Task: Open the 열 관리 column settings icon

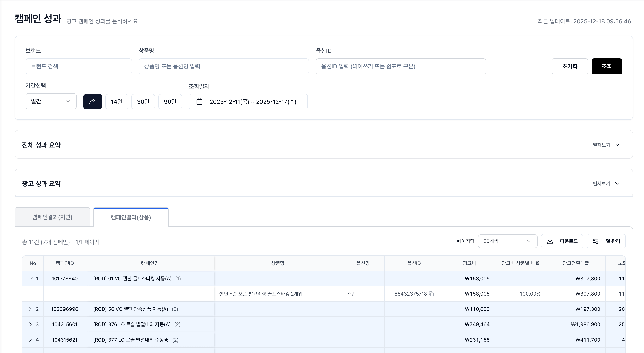Action: coord(595,241)
